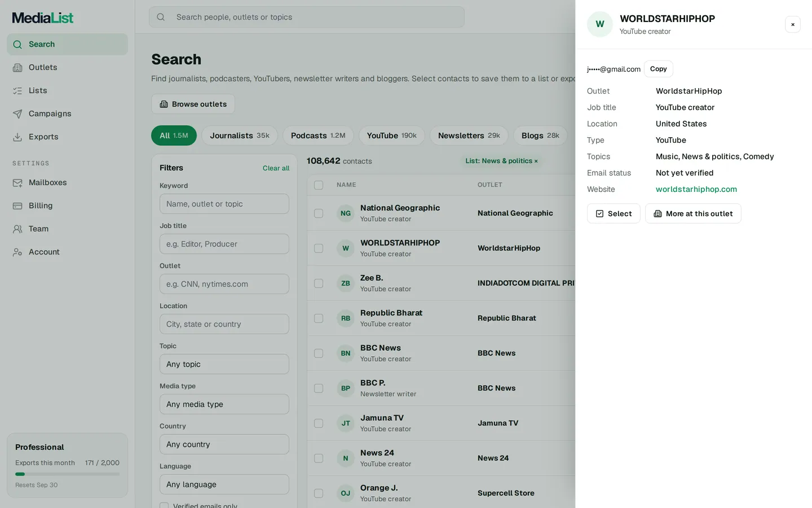The width and height of the screenshot is (812, 508).
Task: Check the Republic Bharat row checkbox
Action: click(319, 318)
